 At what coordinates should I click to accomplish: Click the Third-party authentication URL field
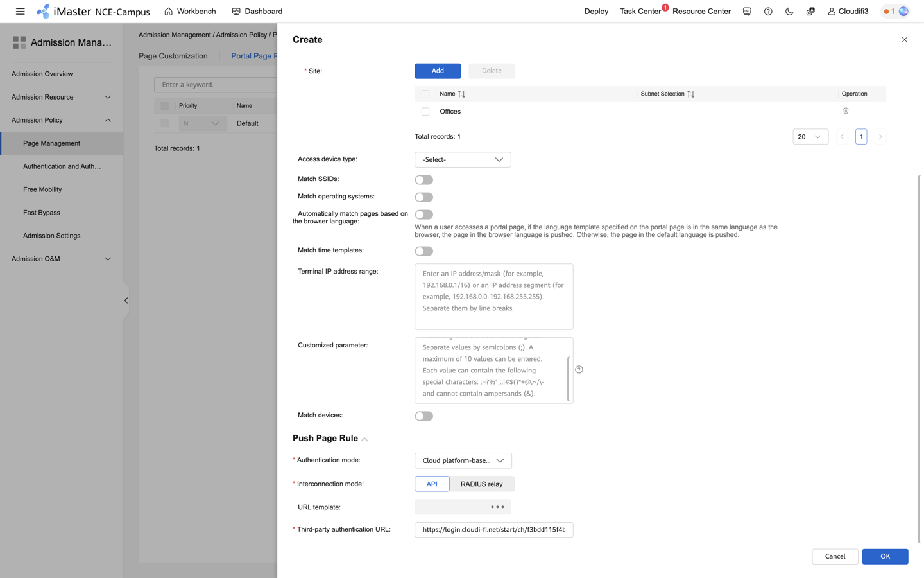coord(493,529)
